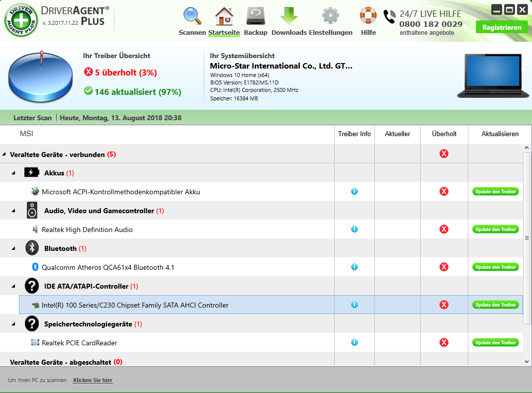Click the Audio speaker category icon
The height and width of the screenshot is (393, 532).
[32, 210]
